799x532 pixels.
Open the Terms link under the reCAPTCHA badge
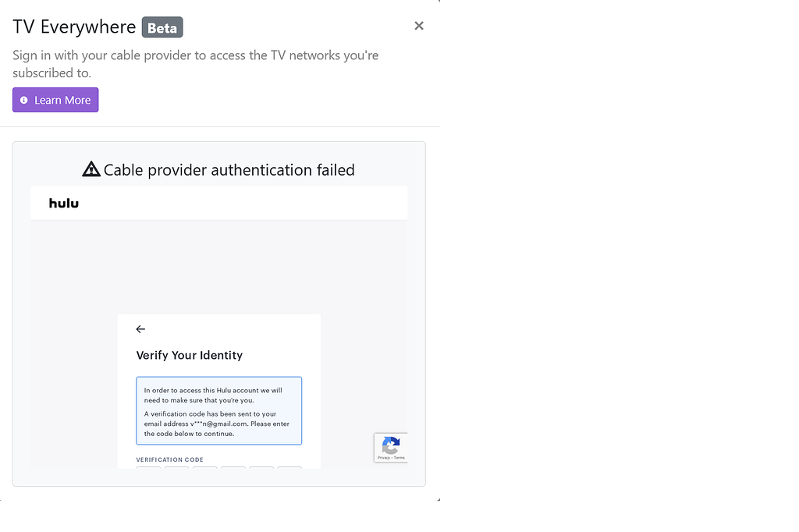pyautogui.click(x=399, y=458)
